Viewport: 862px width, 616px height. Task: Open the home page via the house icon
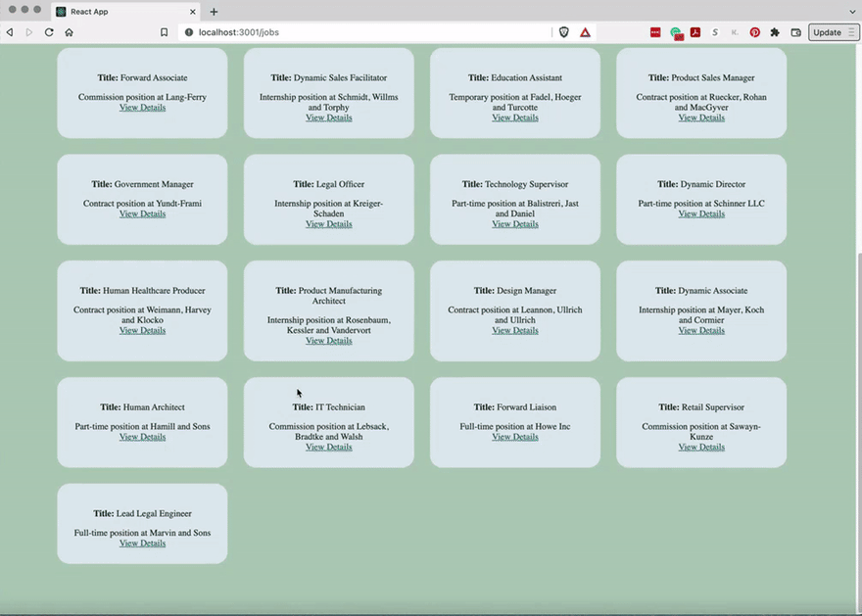point(69,32)
